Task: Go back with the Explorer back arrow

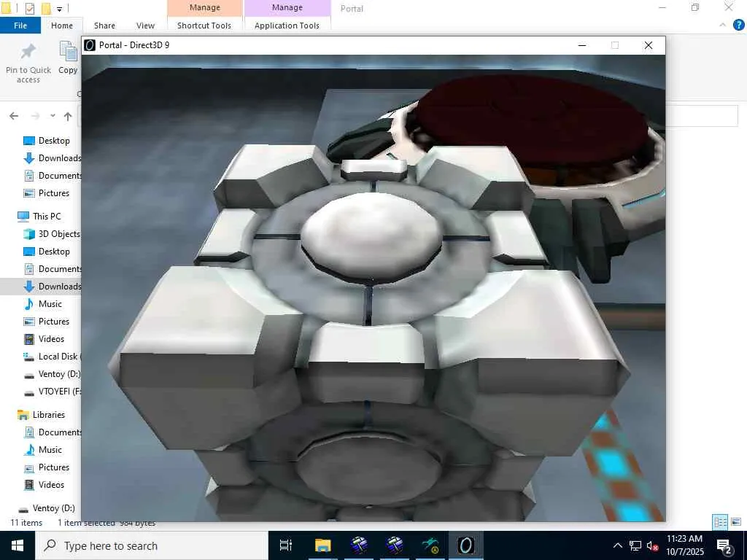Action: pyautogui.click(x=14, y=116)
